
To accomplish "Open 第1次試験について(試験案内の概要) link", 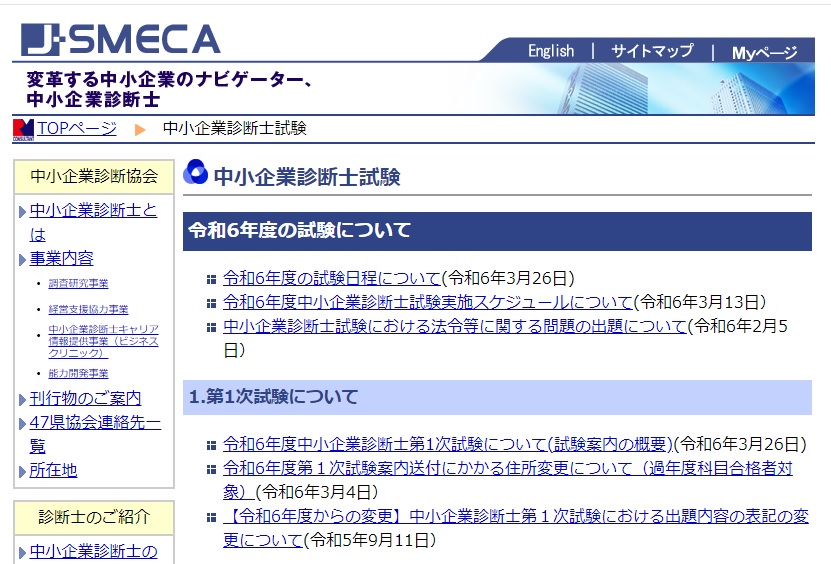I will click(x=449, y=443).
